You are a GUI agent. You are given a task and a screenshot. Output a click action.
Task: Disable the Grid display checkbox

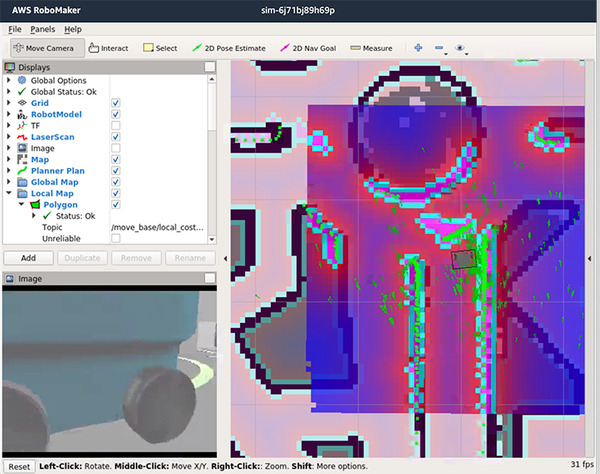click(116, 103)
